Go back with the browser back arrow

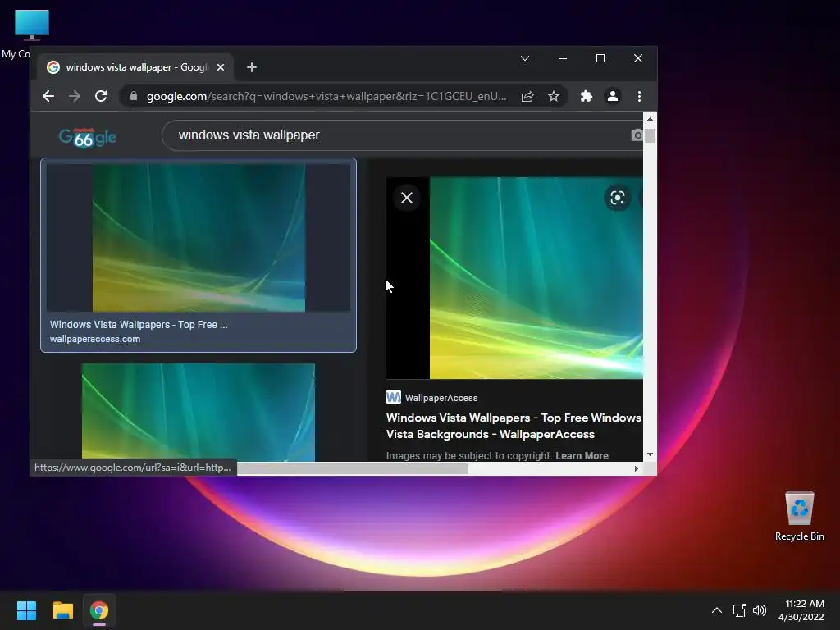[x=48, y=97]
